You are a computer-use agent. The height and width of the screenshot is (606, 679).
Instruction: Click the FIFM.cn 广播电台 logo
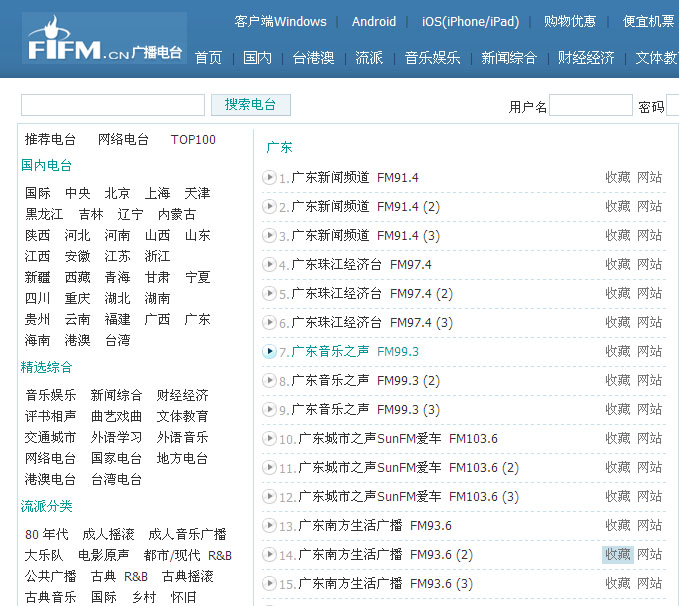[104, 39]
